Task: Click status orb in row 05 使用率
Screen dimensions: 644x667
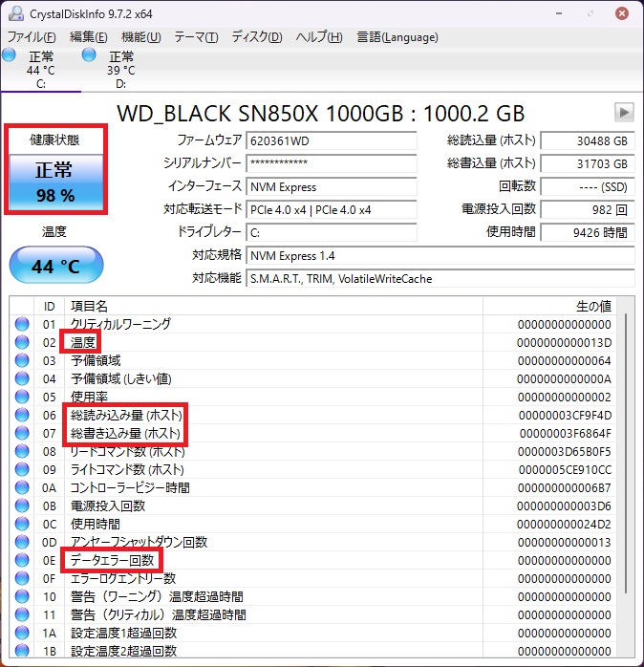Action: click(22, 397)
